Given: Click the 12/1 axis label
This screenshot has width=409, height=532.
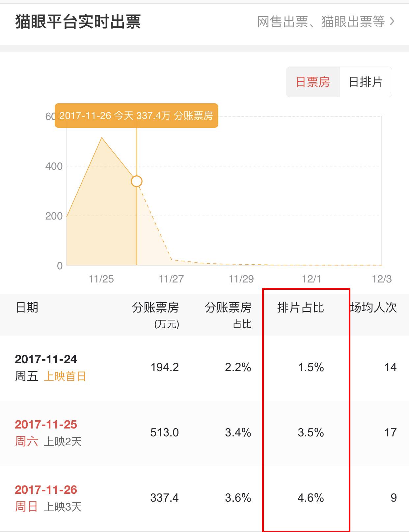Looking at the screenshot, I should coord(312,279).
